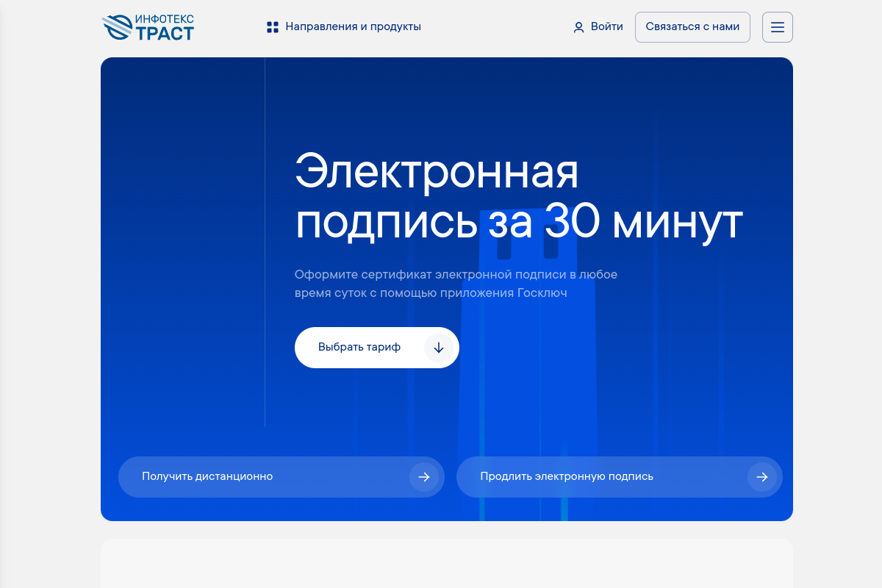882x588 pixels.
Task: Click the four-squares grid icon
Action: click(x=273, y=27)
